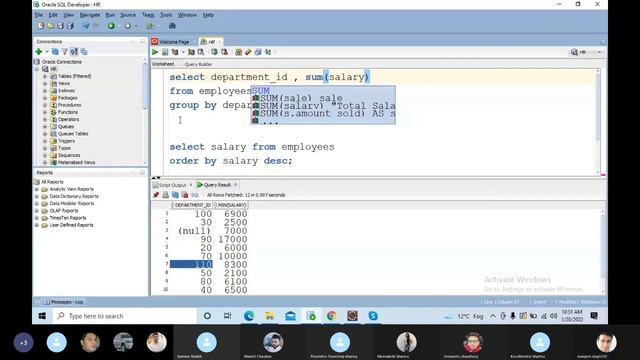
Task: Click the Unshared SQL Worksheet icon
Action: 238,52
